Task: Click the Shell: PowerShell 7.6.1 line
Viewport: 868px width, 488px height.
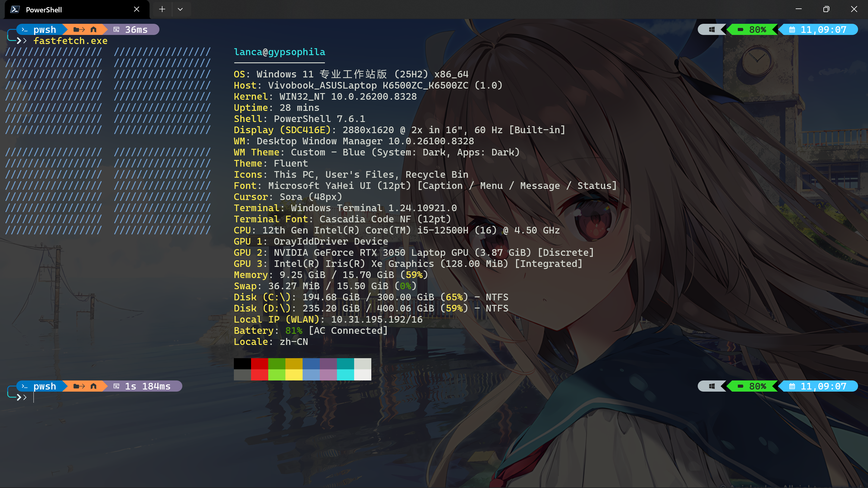Action: pos(300,119)
